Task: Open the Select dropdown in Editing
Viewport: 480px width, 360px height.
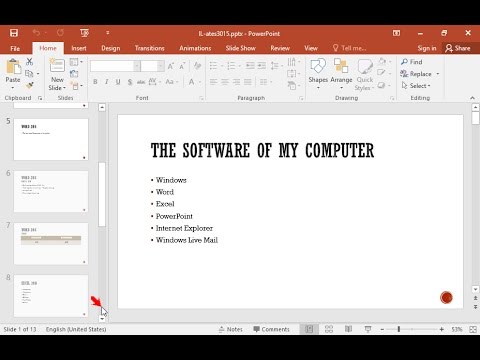Action: coord(416,86)
